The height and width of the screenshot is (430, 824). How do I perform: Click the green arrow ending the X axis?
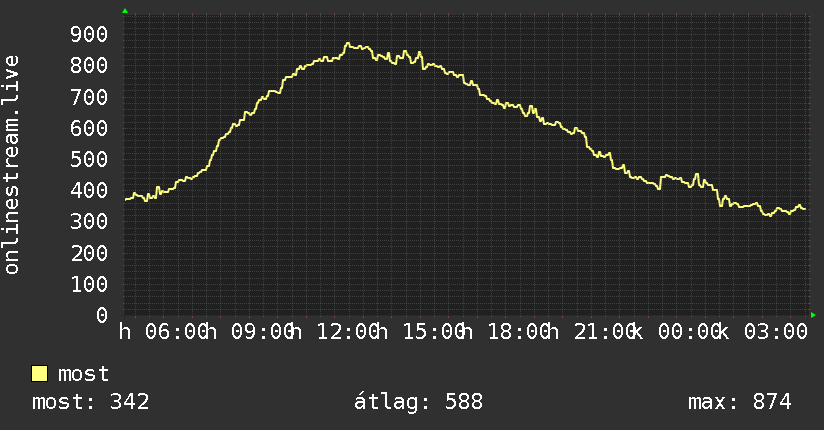(813, 315)
